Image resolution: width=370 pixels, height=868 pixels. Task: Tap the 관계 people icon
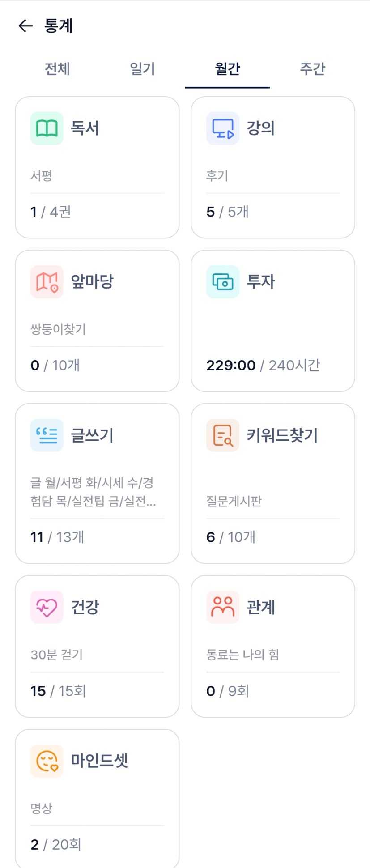(x=223, y=607)
